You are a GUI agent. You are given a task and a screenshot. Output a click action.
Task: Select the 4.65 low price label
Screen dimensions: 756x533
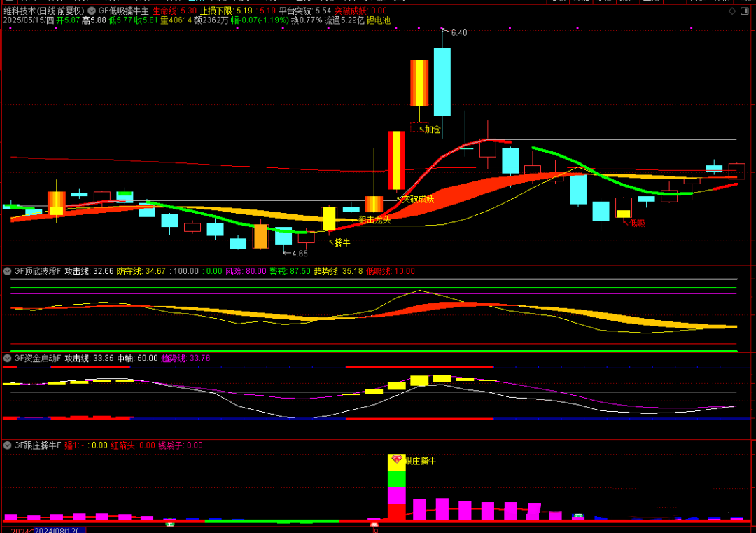click(x=300, y=254)
